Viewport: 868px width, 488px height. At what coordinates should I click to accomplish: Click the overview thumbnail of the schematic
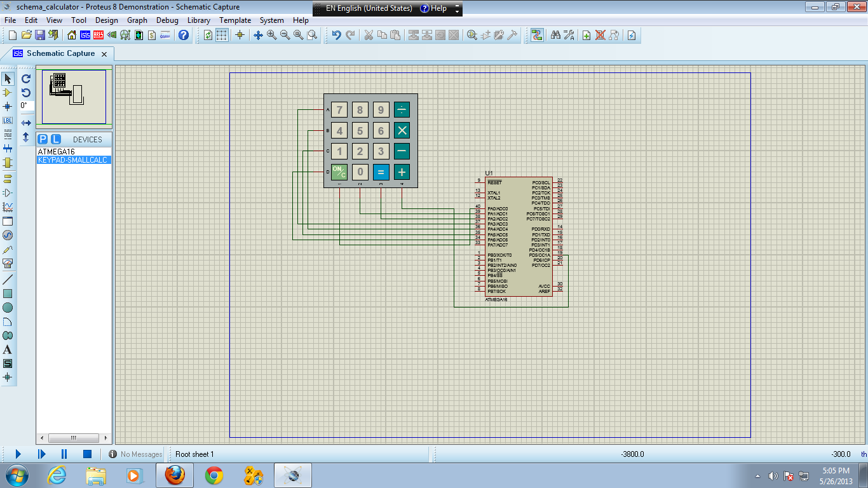pyautogui.click(x=74, y=97)
